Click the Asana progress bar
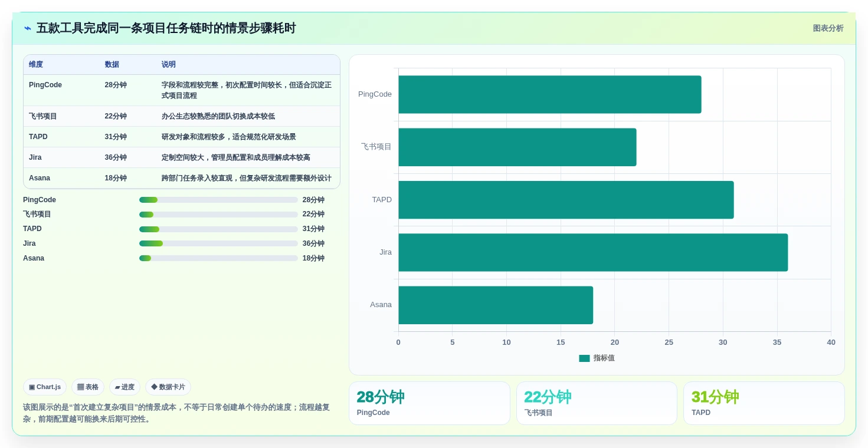 click(218, 258)
